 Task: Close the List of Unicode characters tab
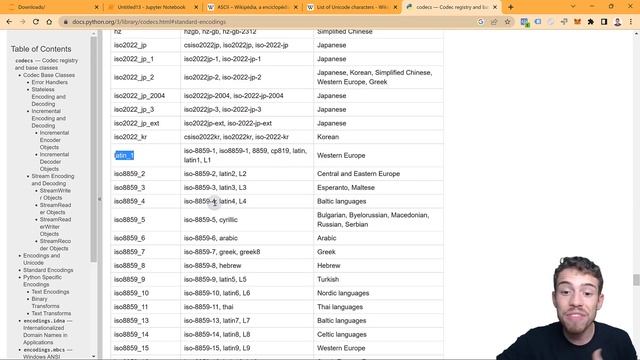[395, 7]
